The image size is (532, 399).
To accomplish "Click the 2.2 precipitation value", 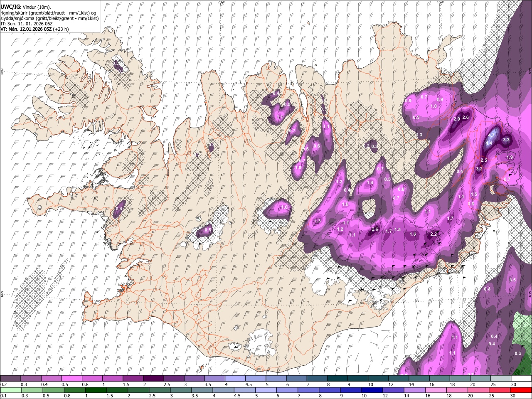I will (x=433, y=234).
